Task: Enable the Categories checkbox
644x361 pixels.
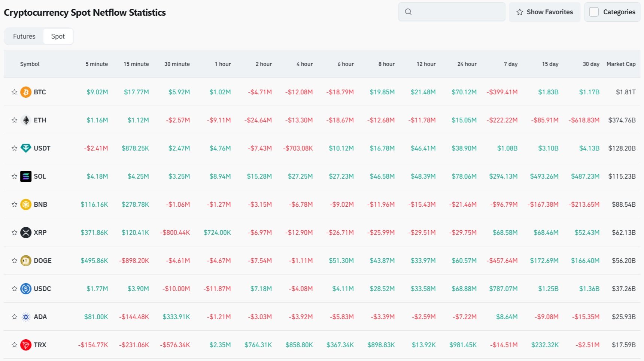Action: (x=594, y=12)
